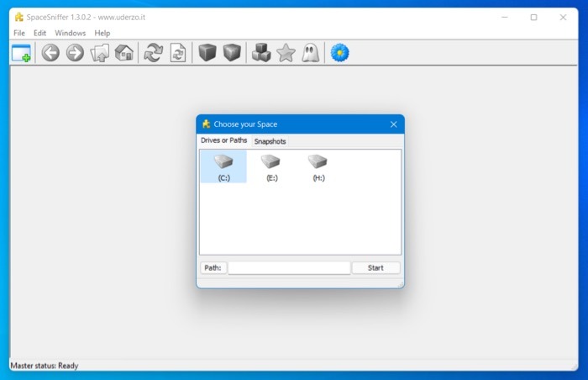
Task: Open the Windows menu
Action: point(71,33)
